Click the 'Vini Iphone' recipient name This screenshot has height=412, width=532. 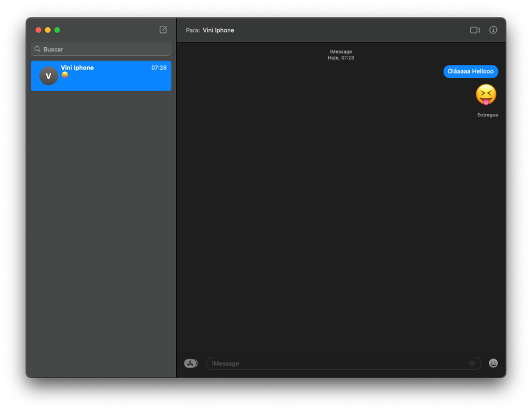coord(219,30)
